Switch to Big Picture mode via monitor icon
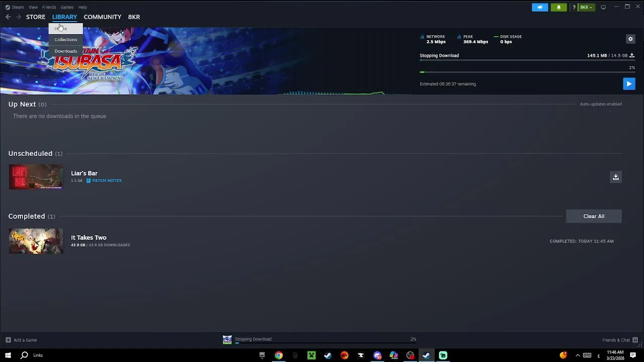The height and width of the screenshot is (362, 644). 603,7
